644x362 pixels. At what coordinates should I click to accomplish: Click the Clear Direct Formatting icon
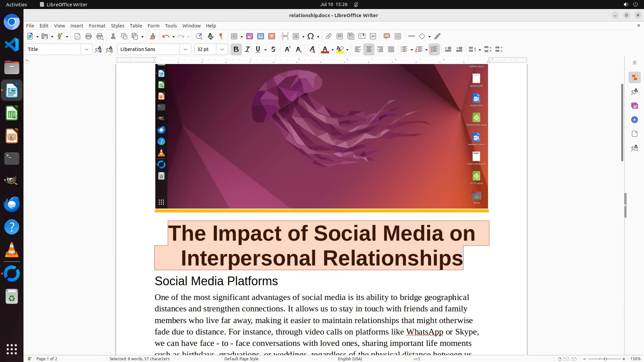pos(312,49)
